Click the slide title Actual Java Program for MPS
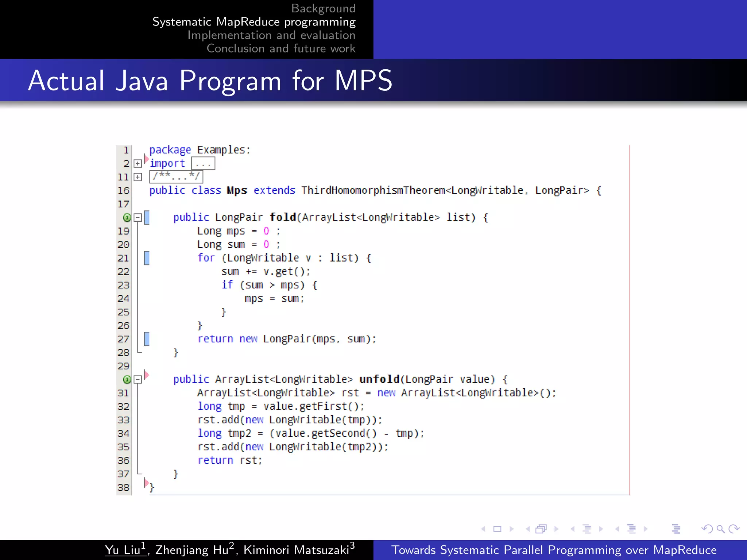Viewport: 747px width, 560px height. [x=210, y=80]
